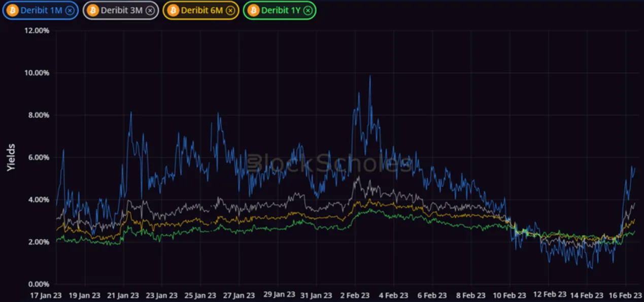Click the Bitcoin icon in Deribit 1Y chip
Viewport: 644px width, 302px height.
click(254, 10)
